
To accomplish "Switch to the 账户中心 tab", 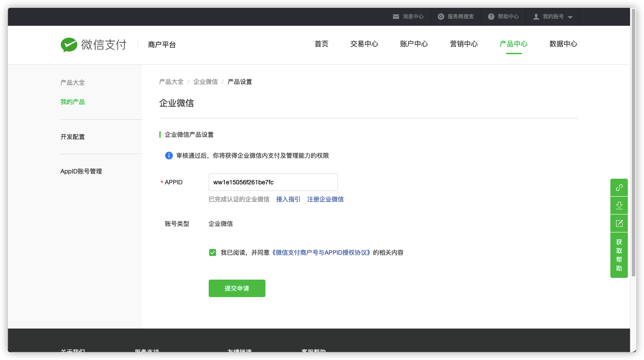I will click(x=414, y=44).
